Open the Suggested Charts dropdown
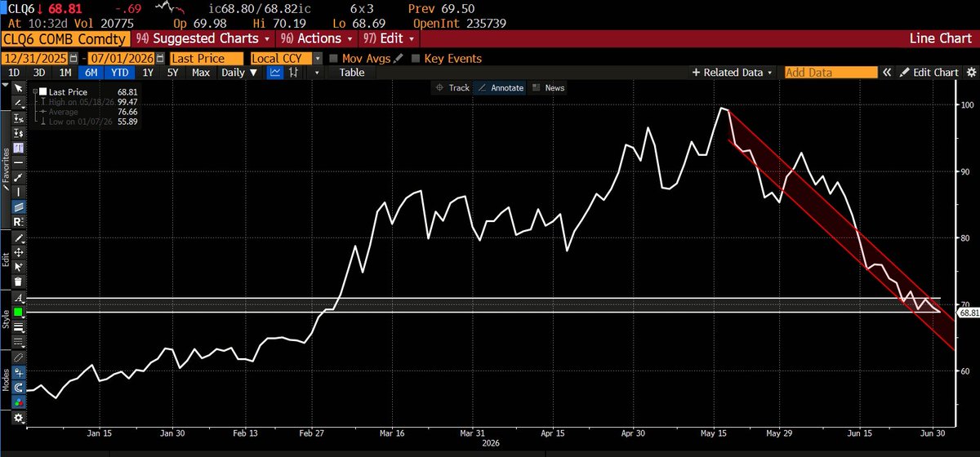This screenshot has height=457, width=980. click(204, 38)
